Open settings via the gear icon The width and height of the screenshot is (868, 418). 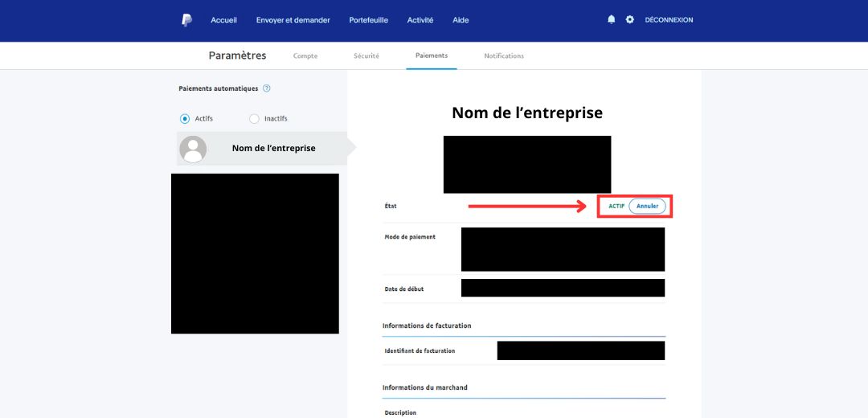630,19
